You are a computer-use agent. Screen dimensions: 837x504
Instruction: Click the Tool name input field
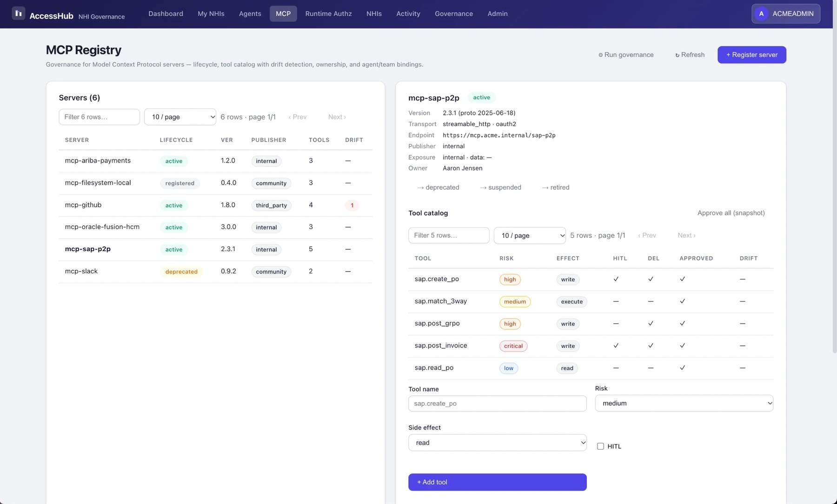click(x=497, y=404)
